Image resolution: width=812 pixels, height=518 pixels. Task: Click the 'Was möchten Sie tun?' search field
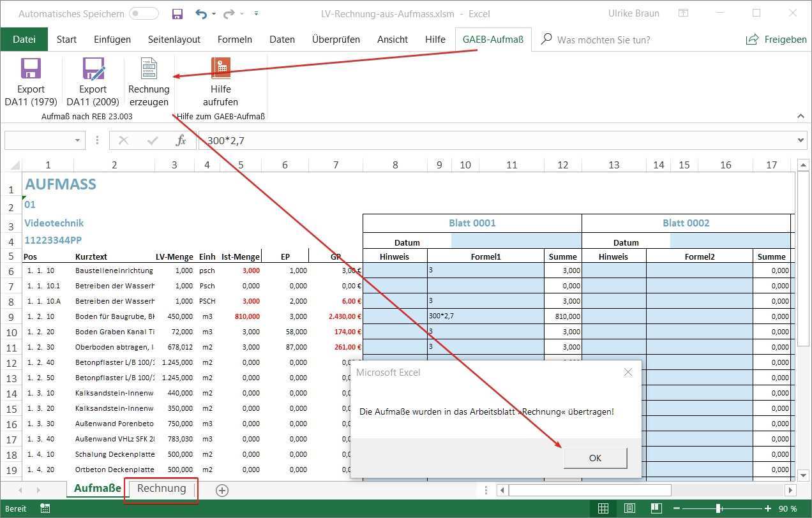click(603, 40)
